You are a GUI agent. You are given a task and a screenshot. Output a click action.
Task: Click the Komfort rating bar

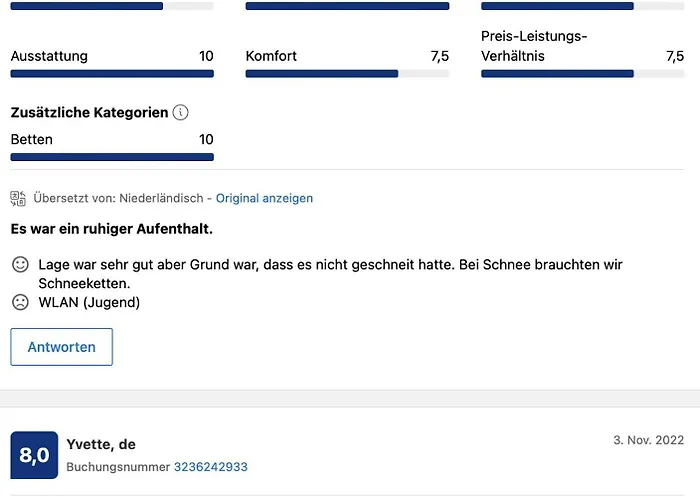(347, 74)
